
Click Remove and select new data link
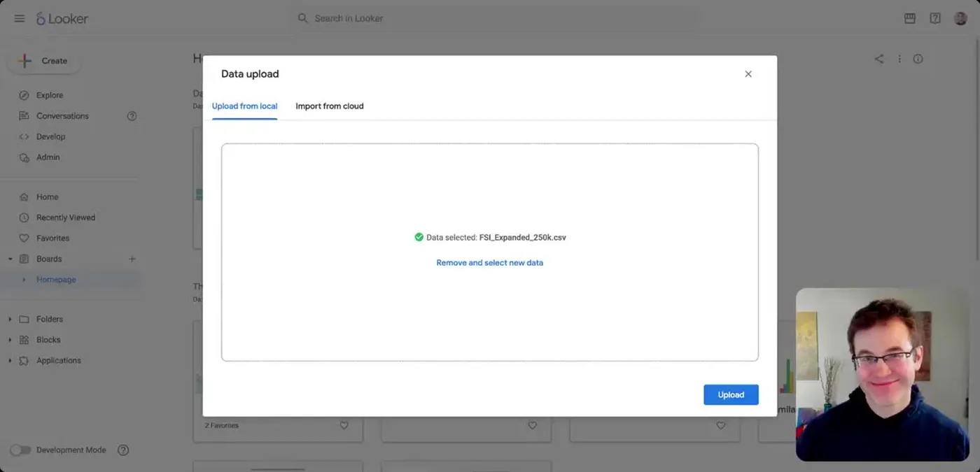click(x=490, y=263)
